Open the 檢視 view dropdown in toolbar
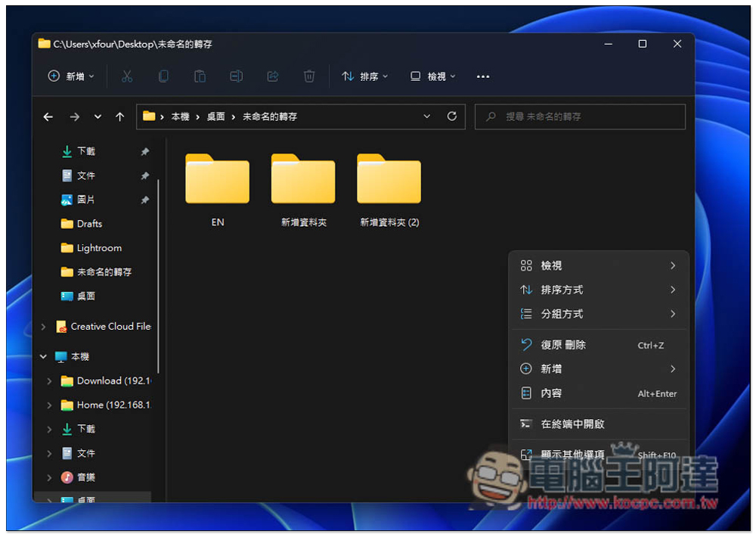The width and height of the screenshot is (756, 537). pyautogui.click(x=433, y=76)
